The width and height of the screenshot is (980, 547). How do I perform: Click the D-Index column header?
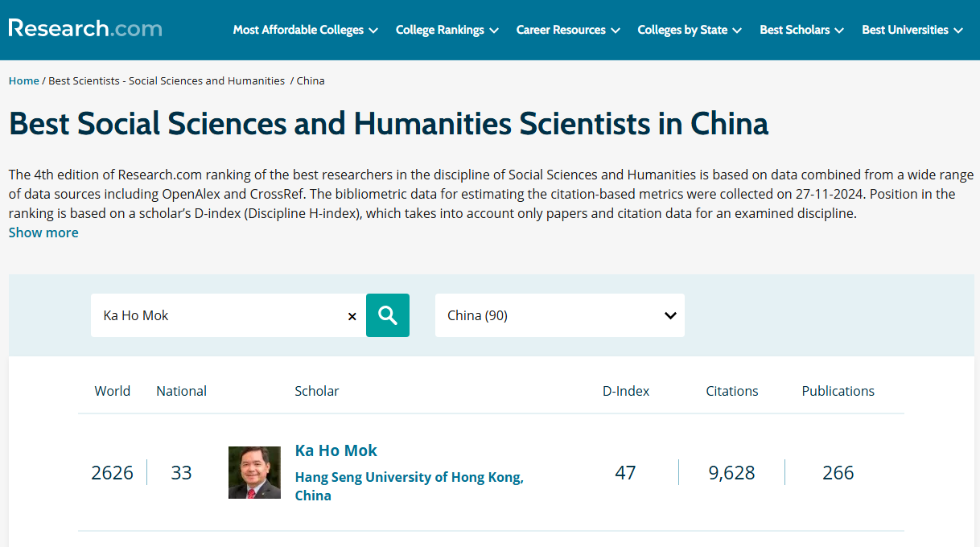626,391
